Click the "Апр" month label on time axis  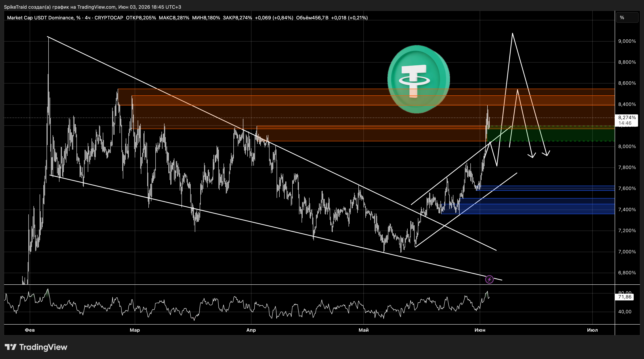tap(251, 330)
